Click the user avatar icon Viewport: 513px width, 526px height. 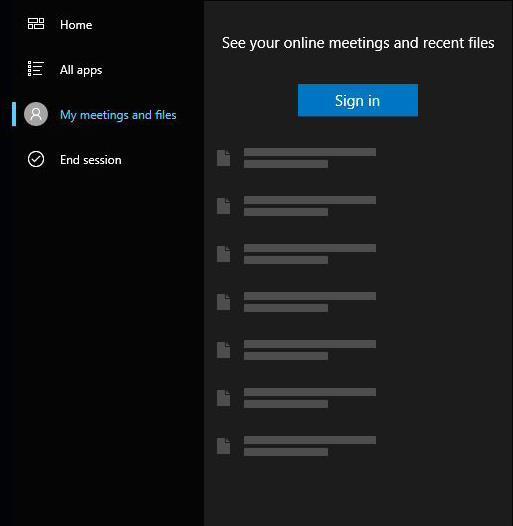coord(36,114)
